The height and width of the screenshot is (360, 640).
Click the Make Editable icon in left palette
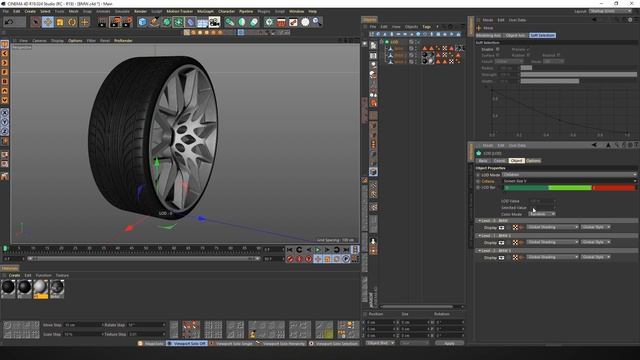pos(4,44)
